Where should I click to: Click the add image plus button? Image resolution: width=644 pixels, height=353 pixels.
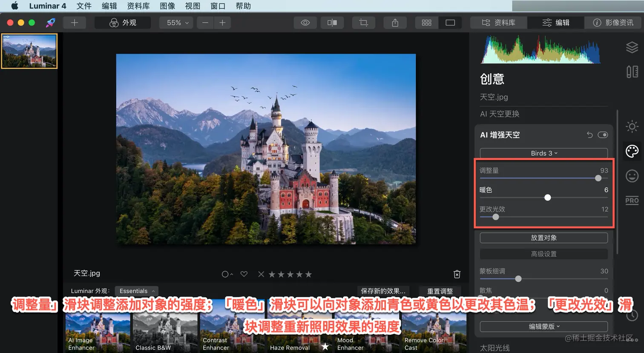coord(75,23)
